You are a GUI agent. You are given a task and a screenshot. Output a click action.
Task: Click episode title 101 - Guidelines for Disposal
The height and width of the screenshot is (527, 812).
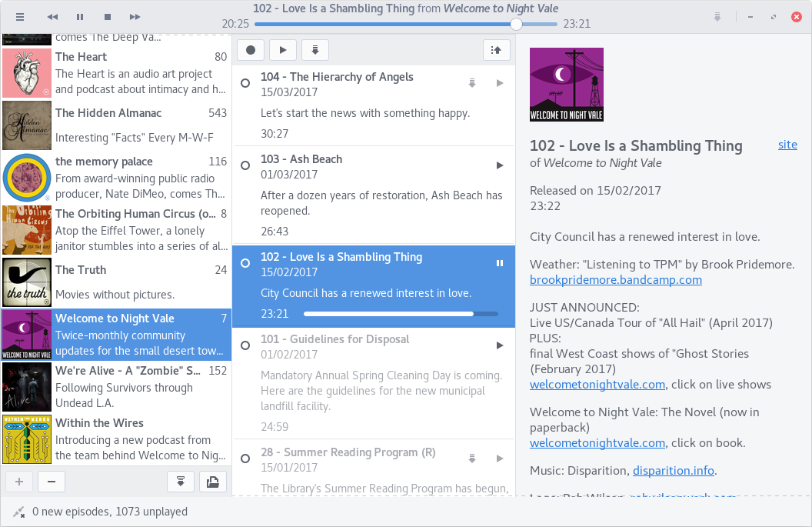pyautogui.click(x=334, y=339)
